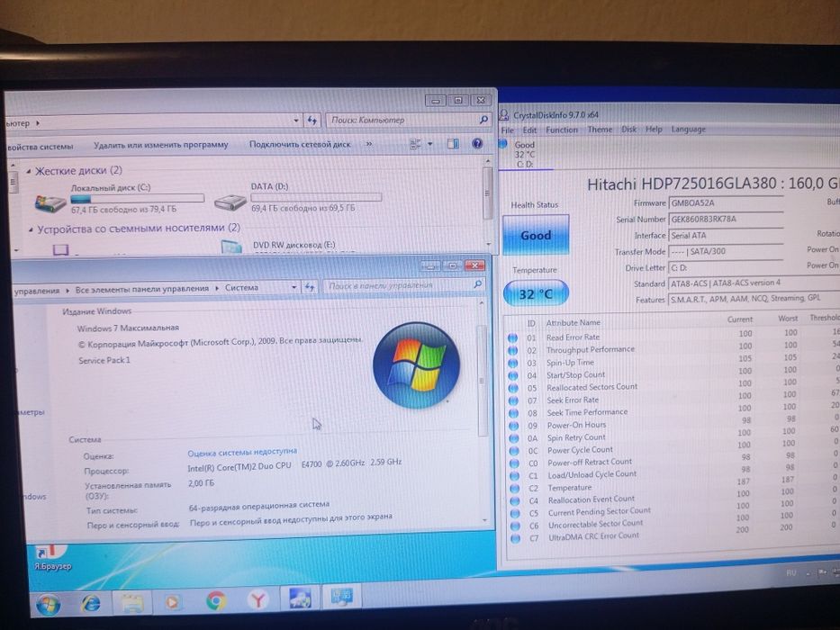Launch Internet Explorer from the taskbar

click(91, 603)
